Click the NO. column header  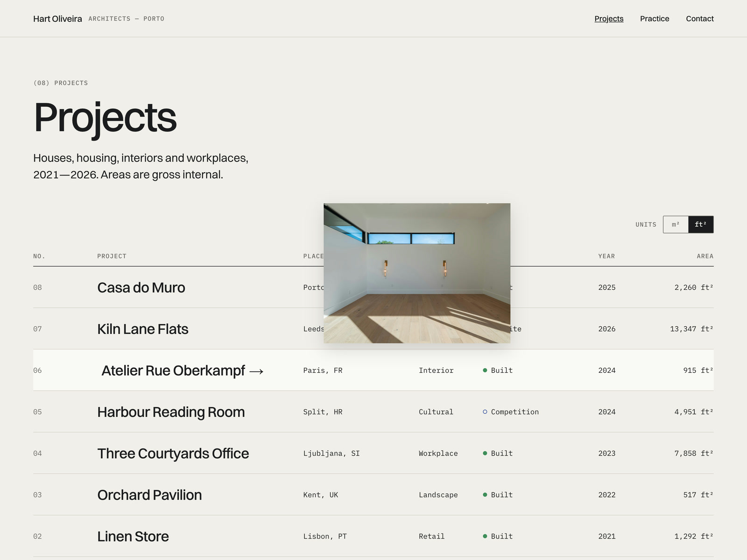pyautogui.click(x=39, y=256)
